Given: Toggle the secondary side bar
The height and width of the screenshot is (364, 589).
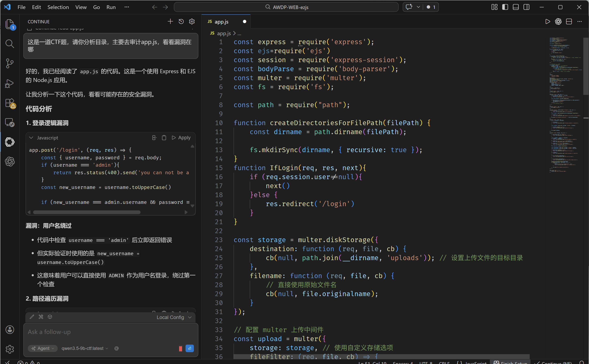Looking at the screenshot, I should (x=526, y=7).
